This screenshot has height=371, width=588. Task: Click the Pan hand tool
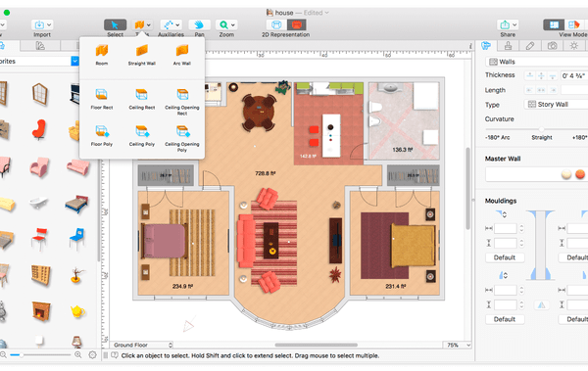pyautogui.click(x=199, y=25)
